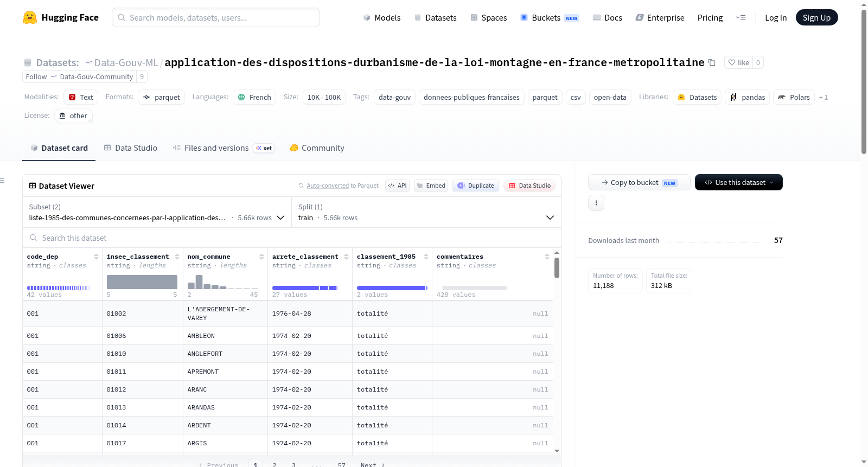The image size is (868, 467).
Task: Select the csv tag
Action: [x=576, y=97]
